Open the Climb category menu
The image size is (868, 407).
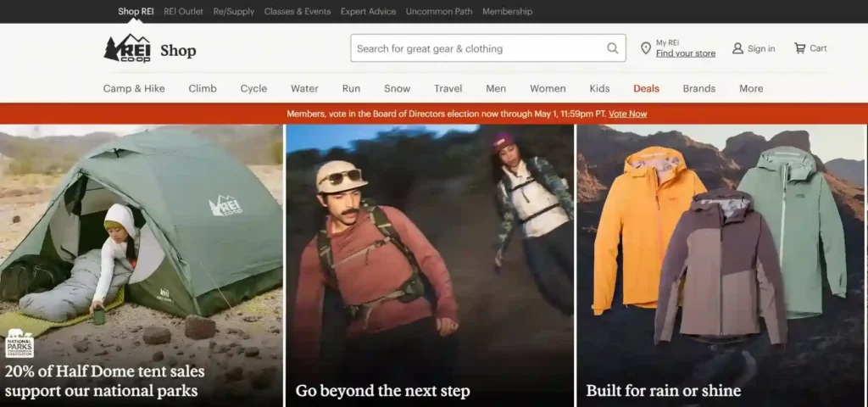point(203,88)
